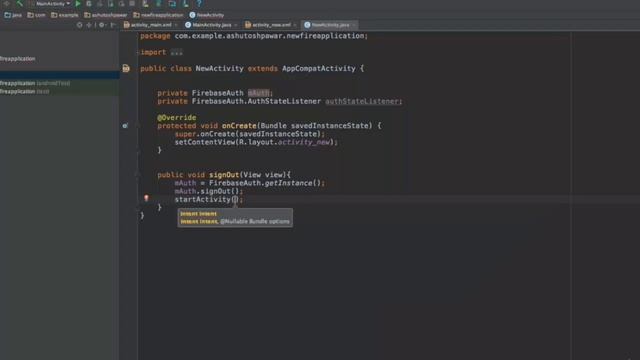
Task: Click the activity_new layout reference
Action: (x=304, y=142)
